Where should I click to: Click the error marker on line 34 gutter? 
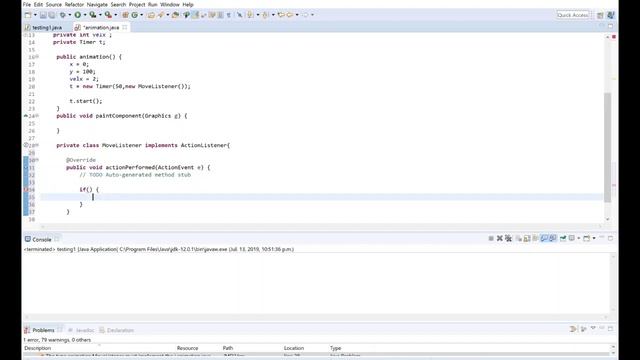tap(26, 189)
